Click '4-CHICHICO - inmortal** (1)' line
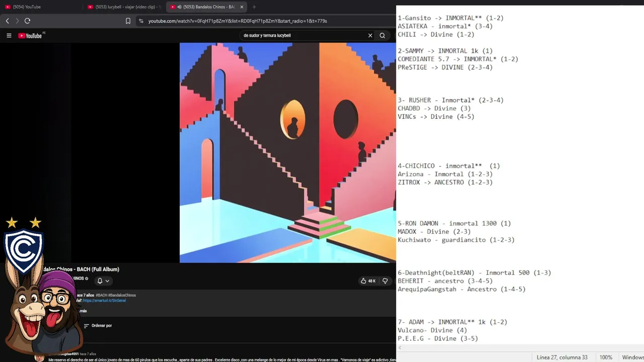 point(449,166)
